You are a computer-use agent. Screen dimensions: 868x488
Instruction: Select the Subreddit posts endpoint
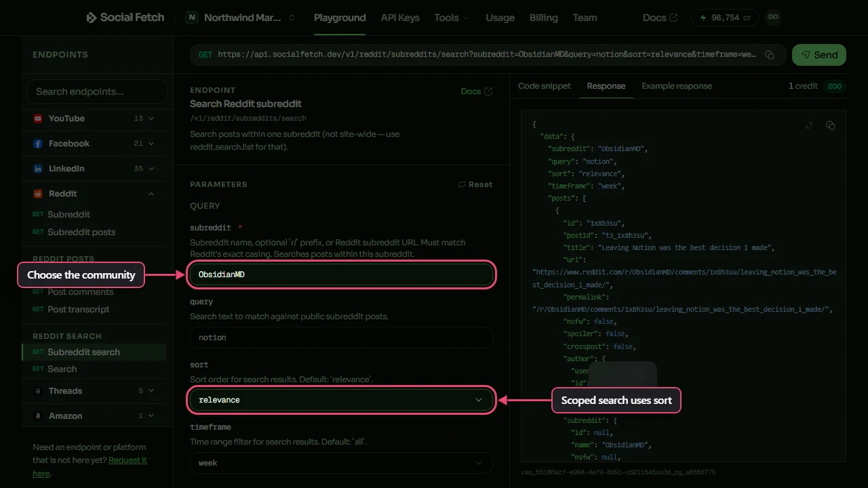[81, 232]
